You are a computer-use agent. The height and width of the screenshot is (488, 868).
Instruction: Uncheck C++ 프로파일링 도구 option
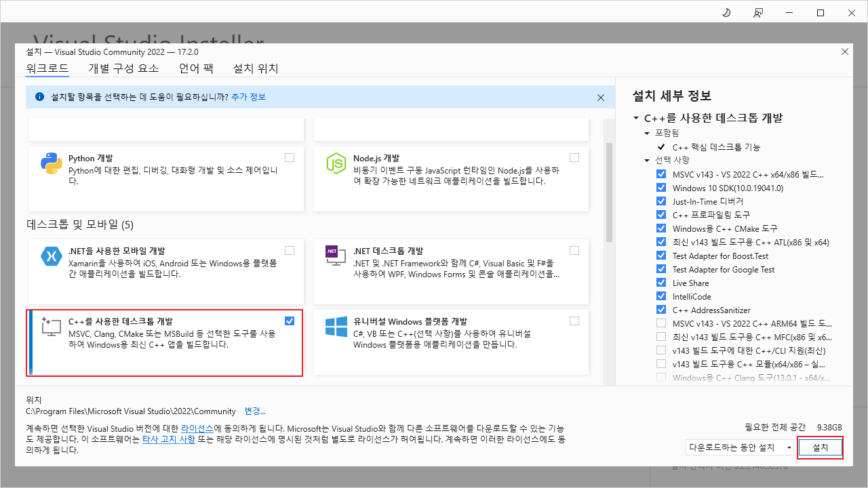pyautogui.click(x=661, y=215)
